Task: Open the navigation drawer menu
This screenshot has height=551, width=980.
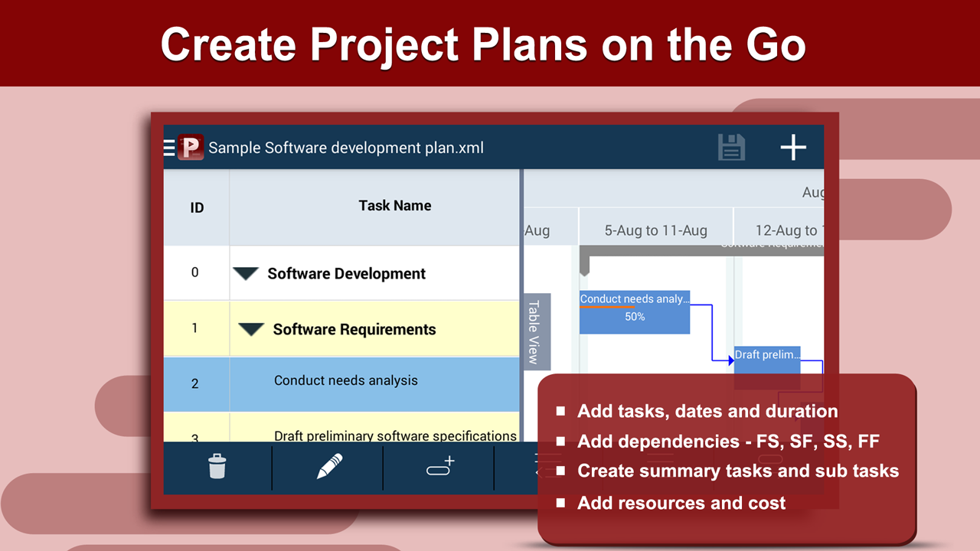Action: point(168,148)
